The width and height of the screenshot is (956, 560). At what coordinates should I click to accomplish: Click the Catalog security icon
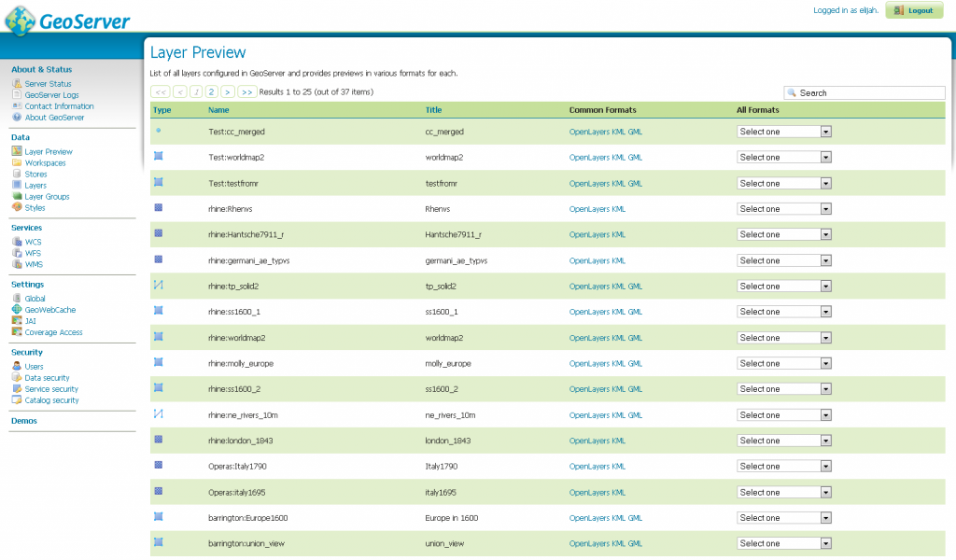17,399
